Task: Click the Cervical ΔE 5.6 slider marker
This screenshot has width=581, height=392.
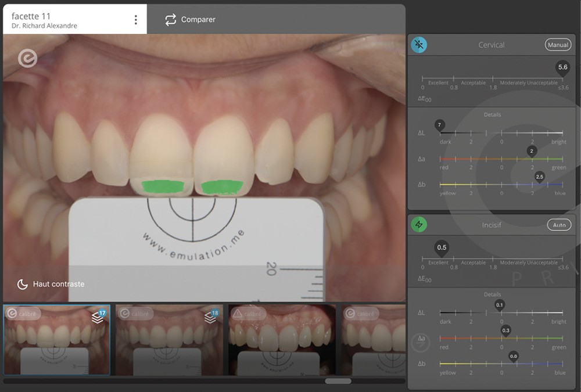Action: [x=562, y=68]
